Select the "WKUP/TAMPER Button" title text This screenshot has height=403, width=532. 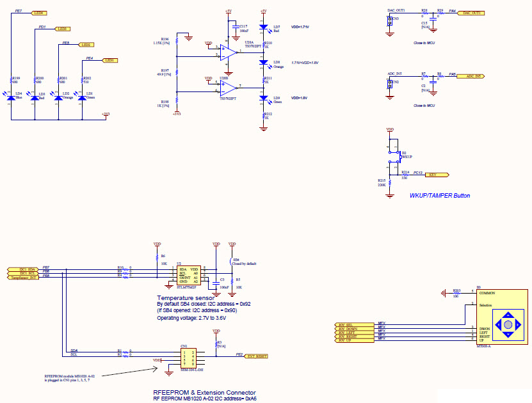[x=439, y=195]
